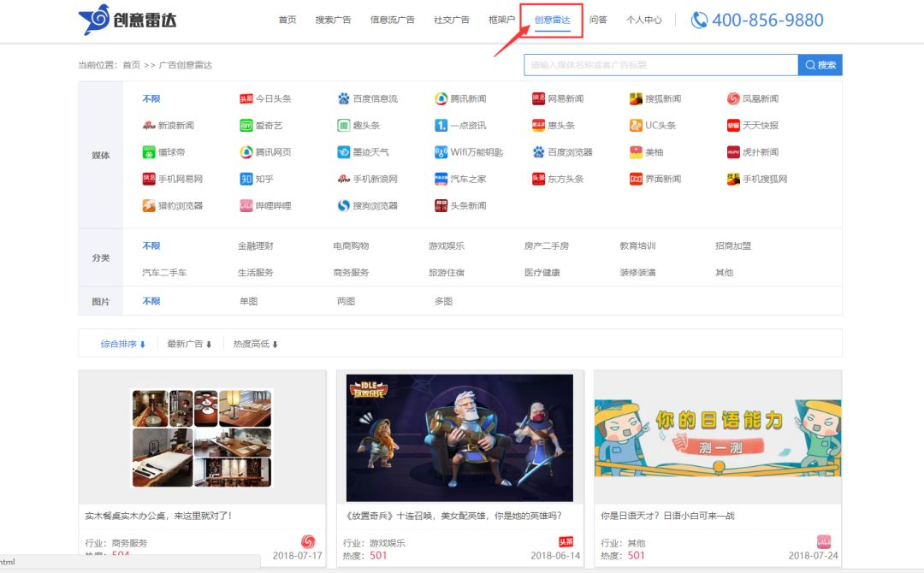Image resolution: width=924 pixels, height=573 pixels.
Task: Select the UC头条 media icon
Action: [636, 126]
